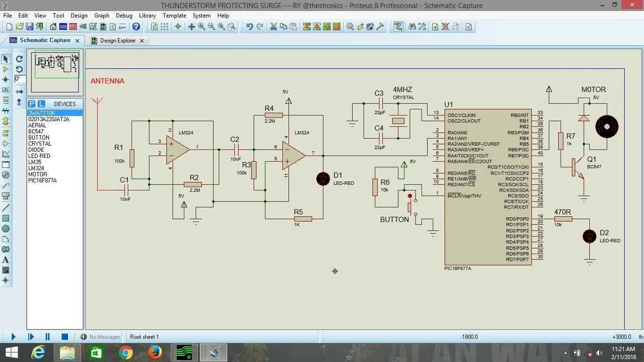Select LM324 in the devices list
Screen dimensions: 644x362
point(55,168)
